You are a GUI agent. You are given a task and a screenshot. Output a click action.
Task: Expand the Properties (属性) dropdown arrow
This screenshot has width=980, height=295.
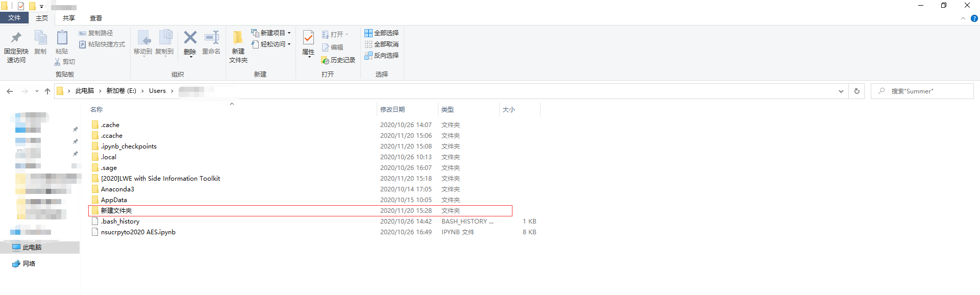pos(309,57)
